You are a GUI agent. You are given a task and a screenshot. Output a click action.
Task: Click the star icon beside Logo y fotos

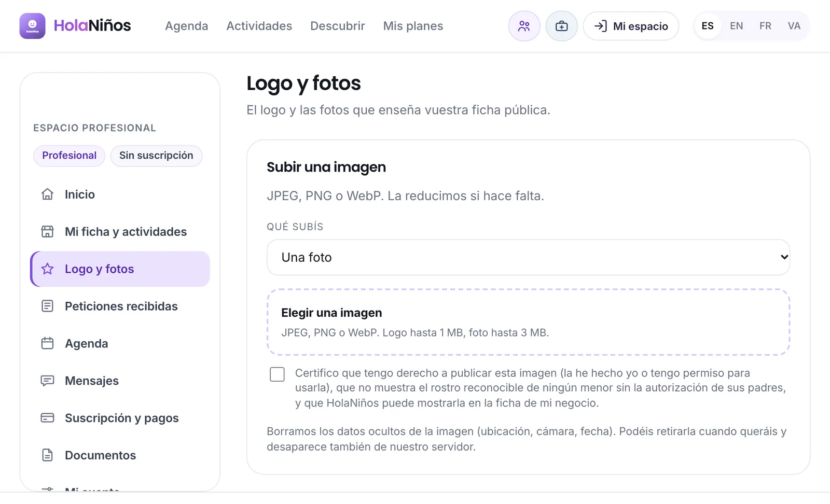(47, 269)
